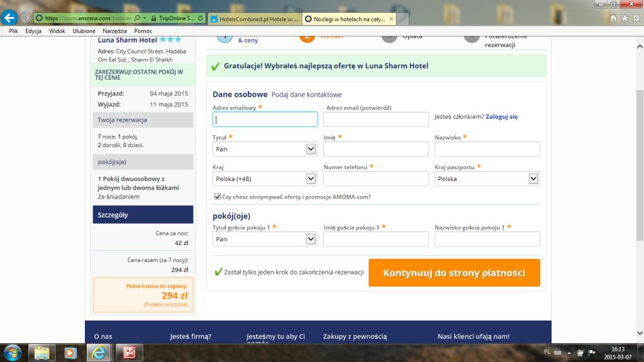The height and width of the screenshot is (362, 644).
Task: Click the search magnifier in the address bar
Action: pos(137,18)
